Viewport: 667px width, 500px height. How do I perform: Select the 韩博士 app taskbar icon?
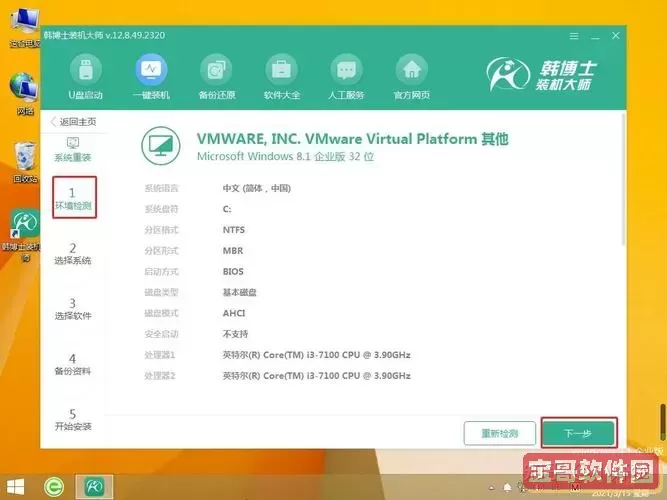[x=94, y=487]
